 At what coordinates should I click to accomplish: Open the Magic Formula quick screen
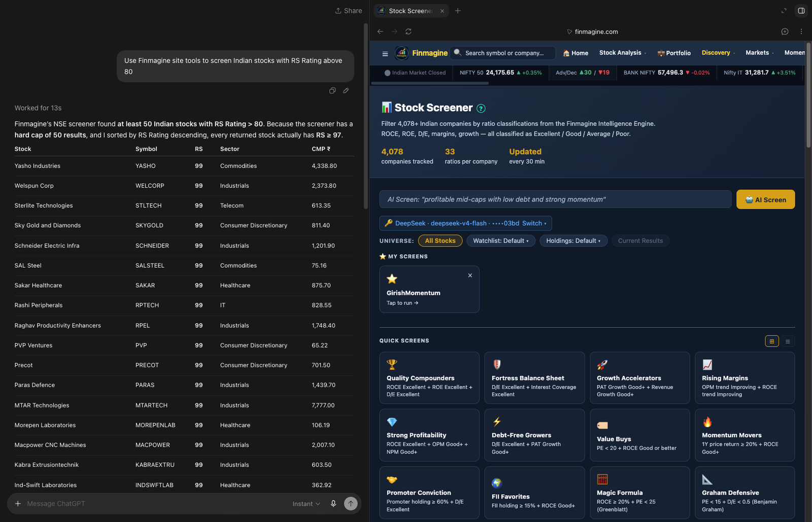pyautogui.click(x=639, y=493)
